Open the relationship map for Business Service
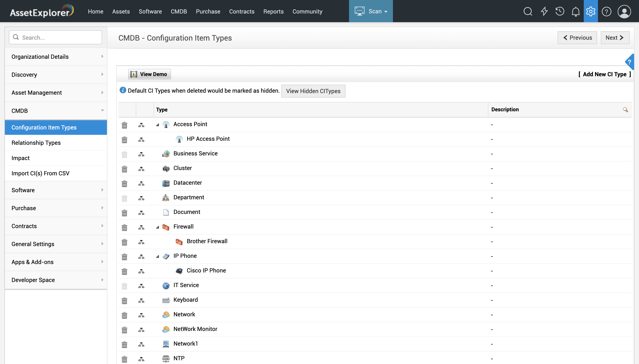This screenshot has height=364, width=639. tap(141, 154)
